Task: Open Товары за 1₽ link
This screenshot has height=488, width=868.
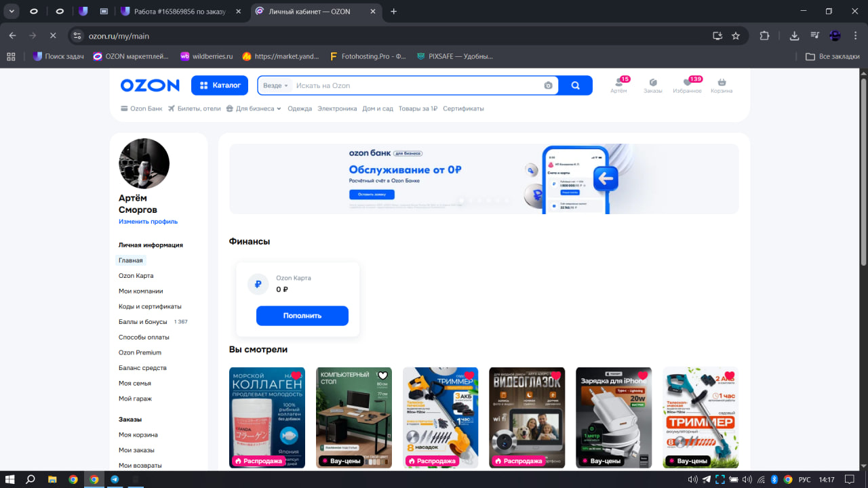Action: coord(418,108)
